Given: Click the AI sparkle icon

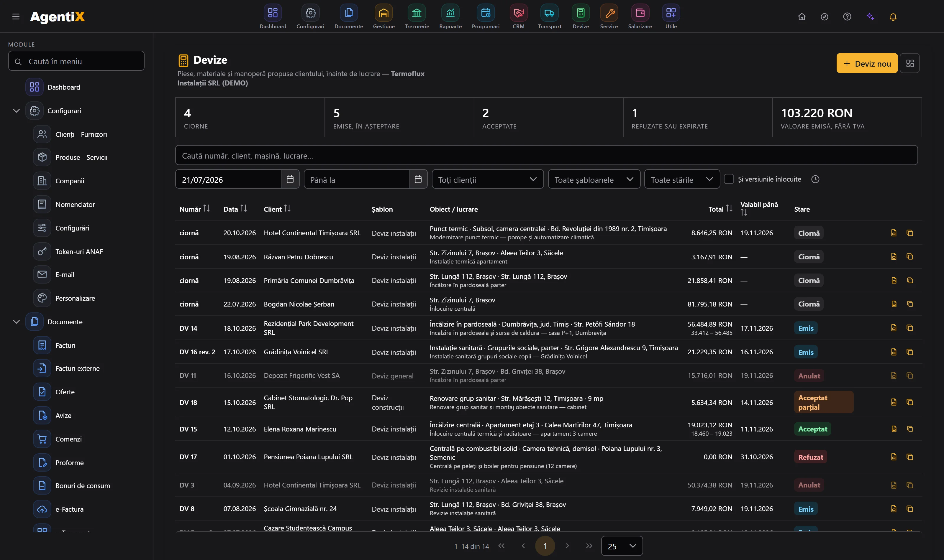Looking at the screenshot, I should pos(870,17).
